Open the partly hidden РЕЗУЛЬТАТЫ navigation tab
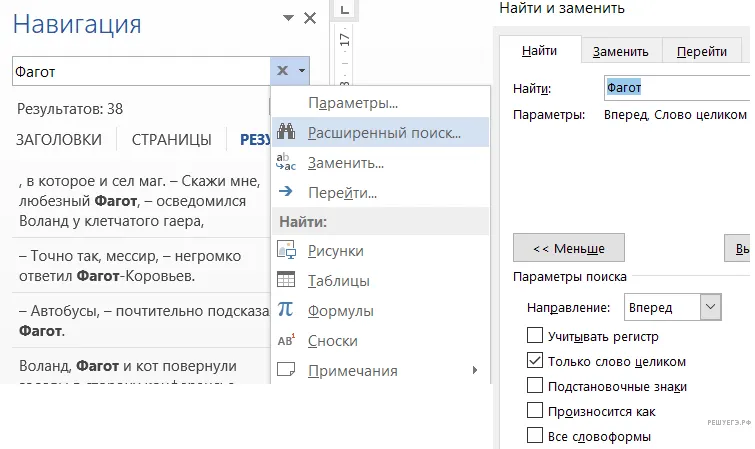The width and height of the screenshot is (755, 449). pos(255,139)
